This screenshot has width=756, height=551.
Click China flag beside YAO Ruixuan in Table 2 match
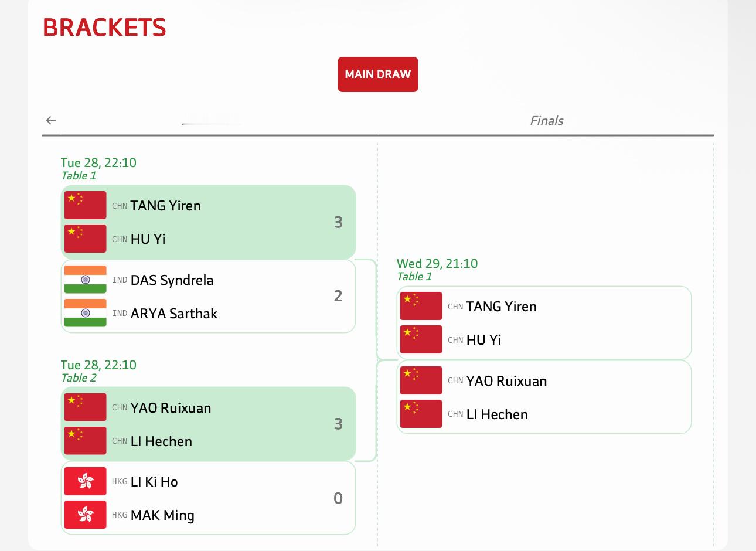pyautogui.click(x=86, y=407)
